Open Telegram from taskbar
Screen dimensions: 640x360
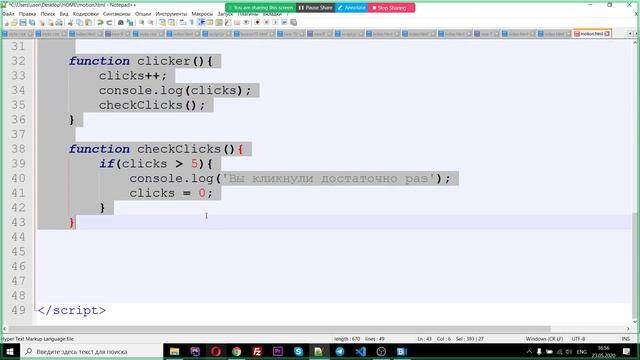click(x=340, y=351)
